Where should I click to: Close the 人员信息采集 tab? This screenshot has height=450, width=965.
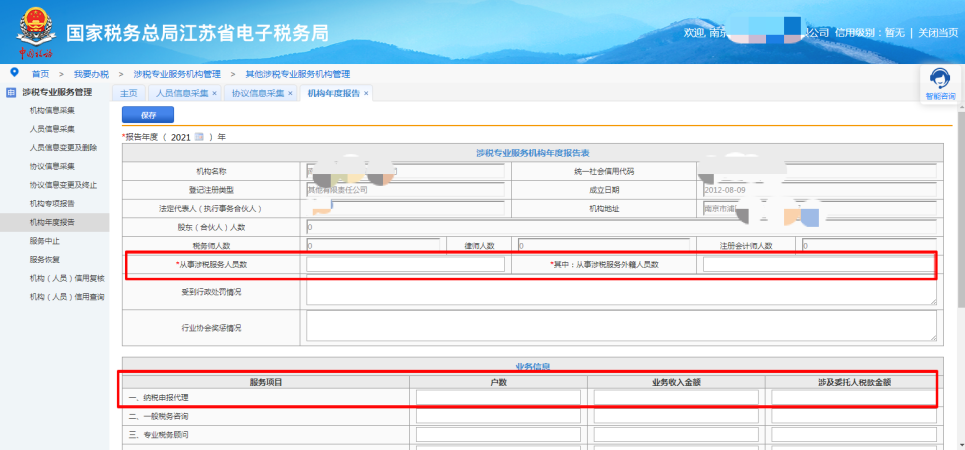(x=214, y=93)
